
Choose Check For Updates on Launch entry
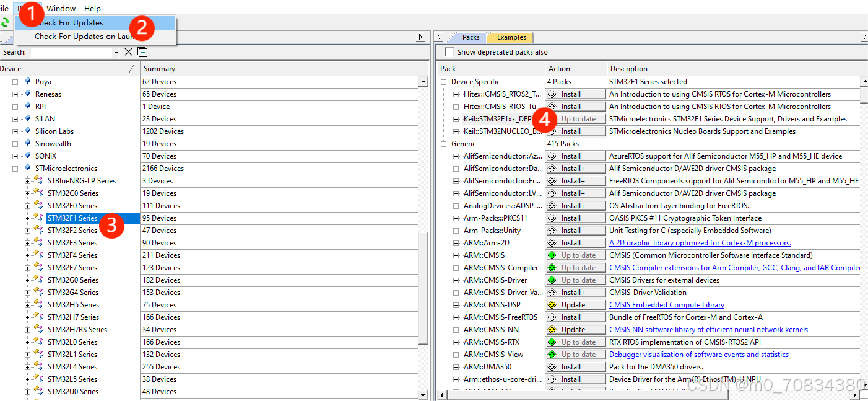point(95,37)
